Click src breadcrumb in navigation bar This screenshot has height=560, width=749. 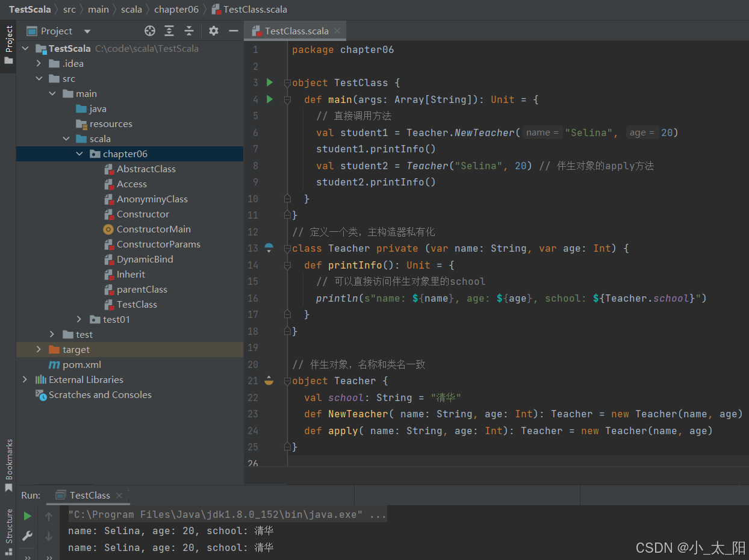70,9
